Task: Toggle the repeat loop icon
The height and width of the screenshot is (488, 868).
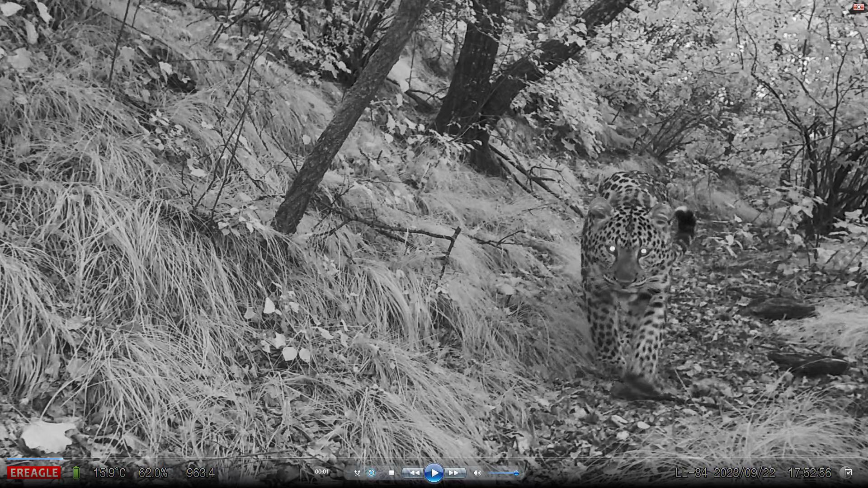Action: [x=371, y=473]
